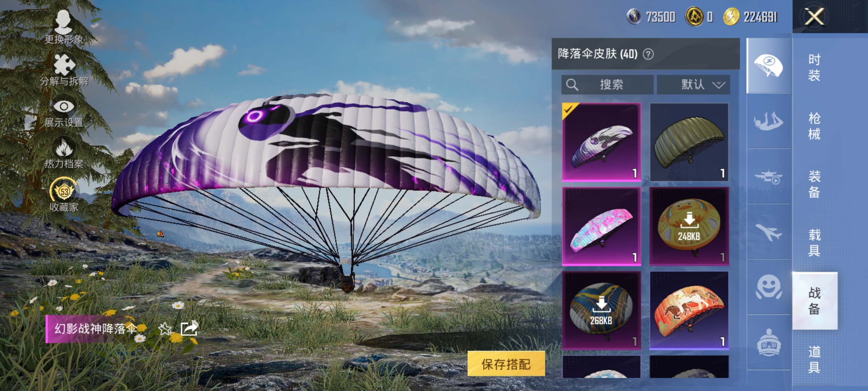The width and height of the screenshot is (868, 391).
Task: Open the 分解与拆解 puzzle piece icon
Action: (64, 70)
